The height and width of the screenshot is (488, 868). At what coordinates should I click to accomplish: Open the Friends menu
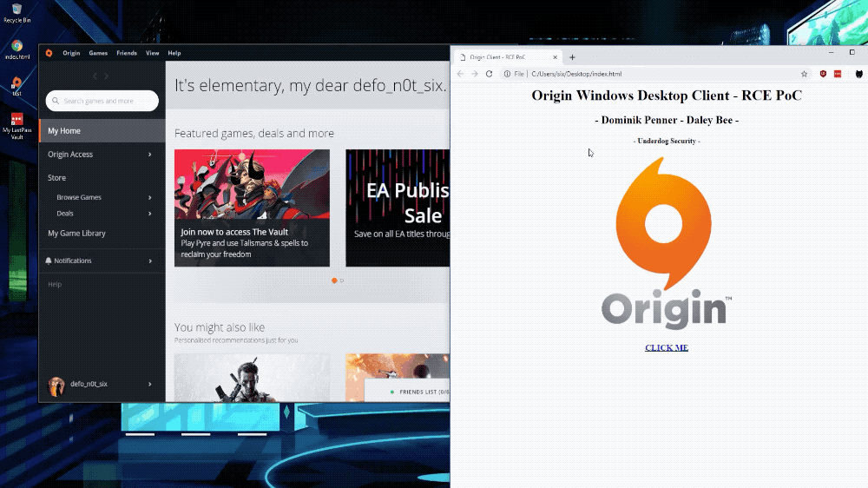(127, 53)
